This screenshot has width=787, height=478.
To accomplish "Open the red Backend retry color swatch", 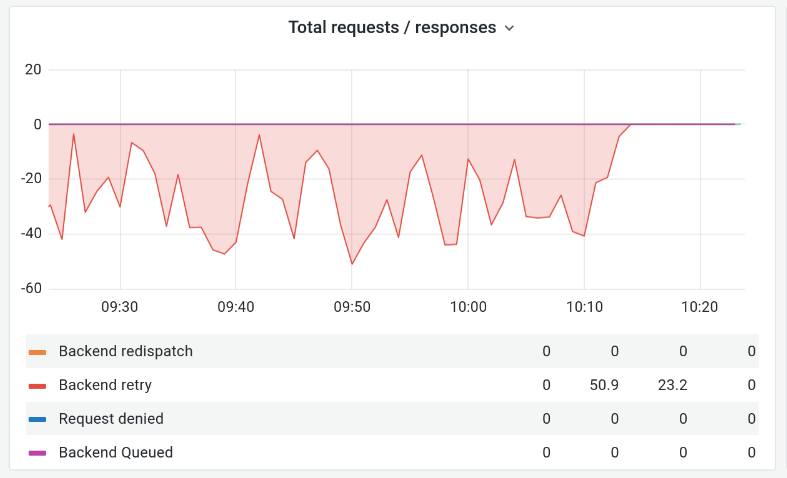I will point(37,385).
